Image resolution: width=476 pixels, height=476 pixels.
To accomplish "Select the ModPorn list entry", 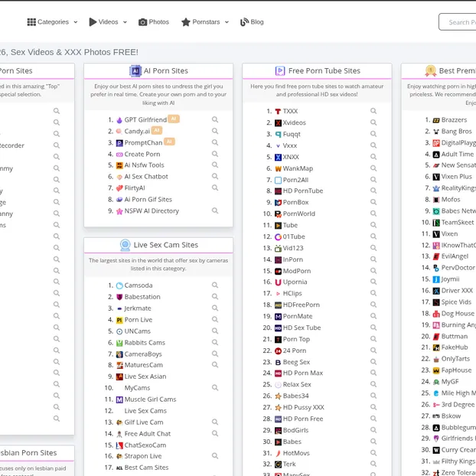I will [x=297, y=271].
